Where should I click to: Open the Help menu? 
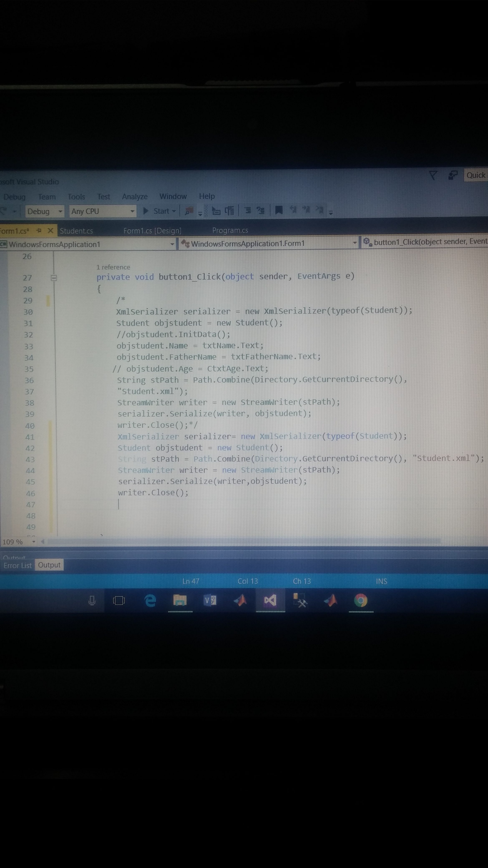coord(207,196)
